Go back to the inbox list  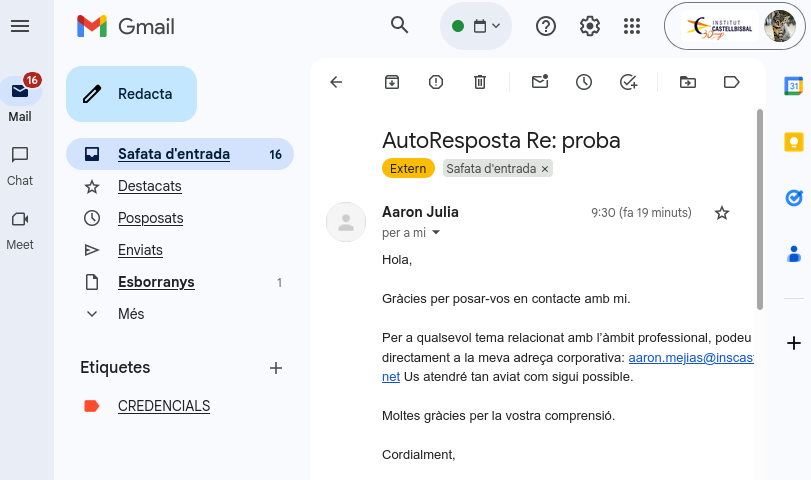pyautogui.click(x=336, y=82)
